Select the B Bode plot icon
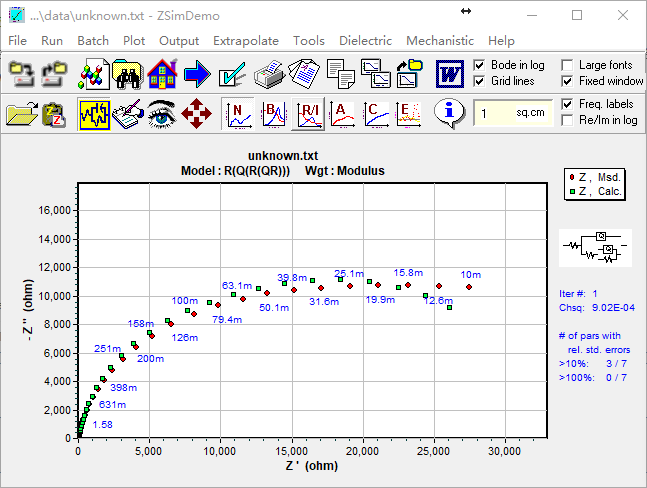The height and width of the screenshot is (488, 647). (x=274, y=114)
